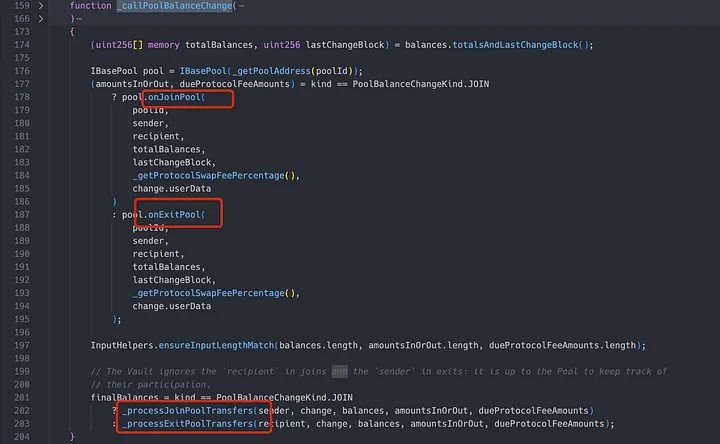720x444 pixels.
Task: Click the finalBalances variable on line 201
Action: coord(124,397)
